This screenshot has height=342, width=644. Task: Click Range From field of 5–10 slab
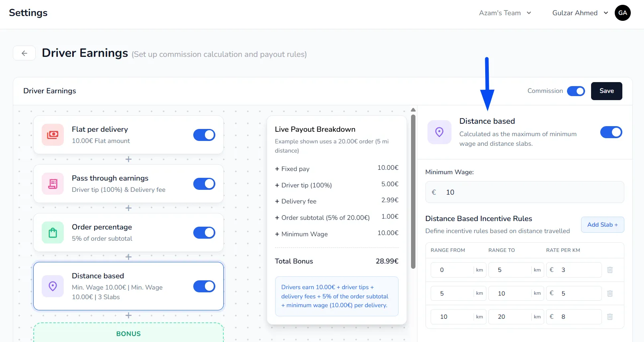pos(458,294)
